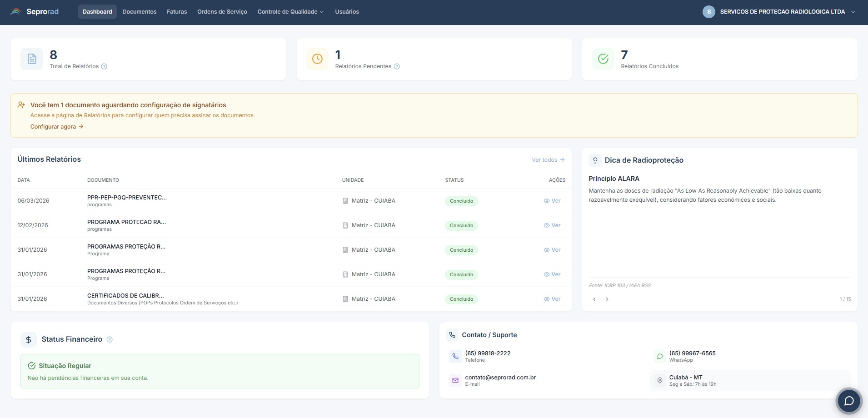
Task: Click the phone icon beside (65) 99818-2222
Action: tap(455, 356)
